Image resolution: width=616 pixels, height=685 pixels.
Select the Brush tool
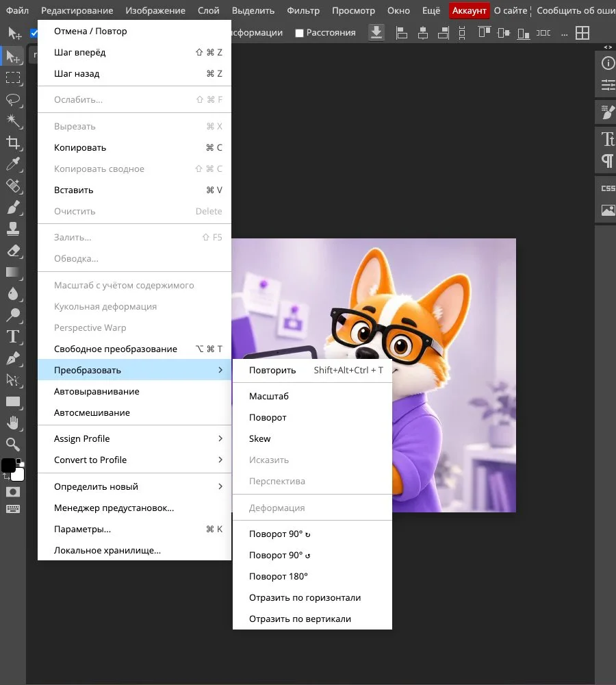tap(13, 207)
